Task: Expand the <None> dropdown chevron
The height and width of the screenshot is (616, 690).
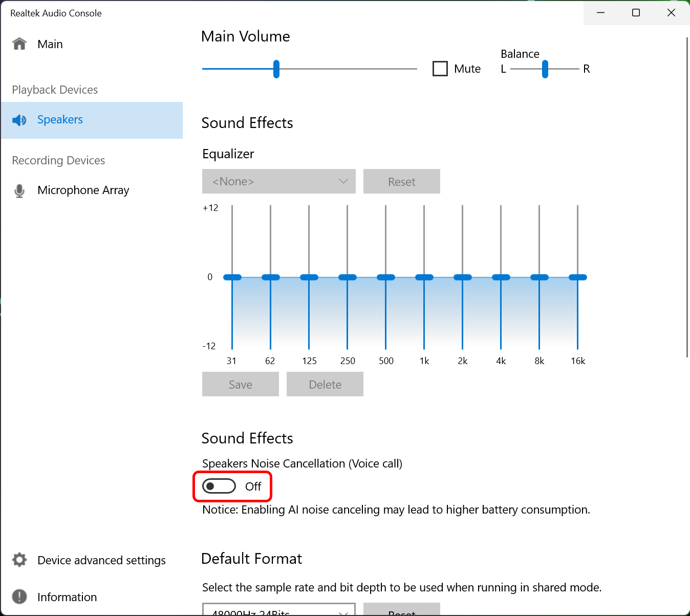Action: pos(342,181)
